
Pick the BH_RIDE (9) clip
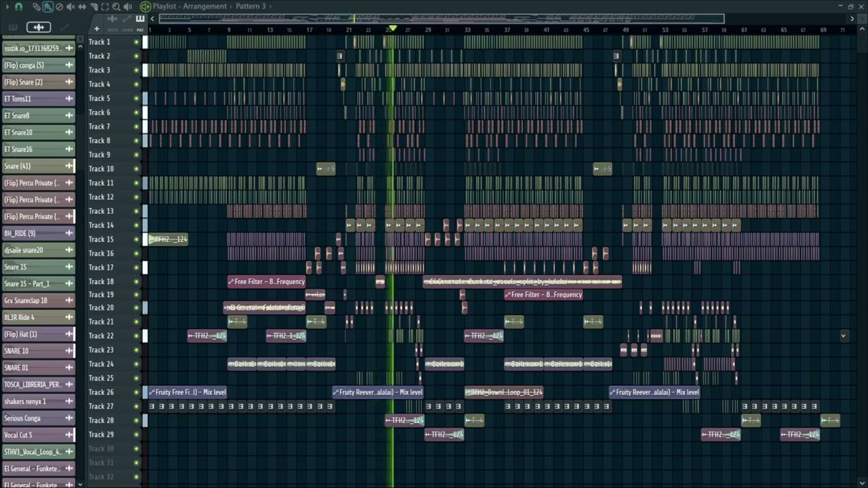click(x=39, y=233)
